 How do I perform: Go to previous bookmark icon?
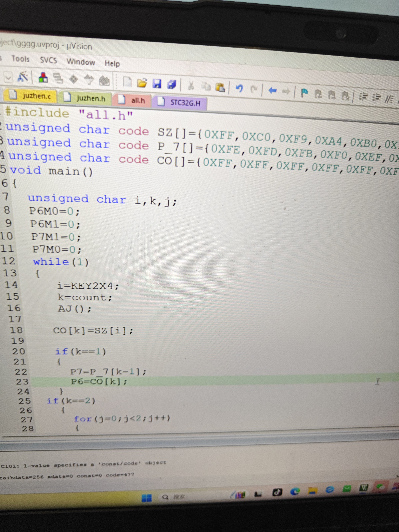coord(318,94)
